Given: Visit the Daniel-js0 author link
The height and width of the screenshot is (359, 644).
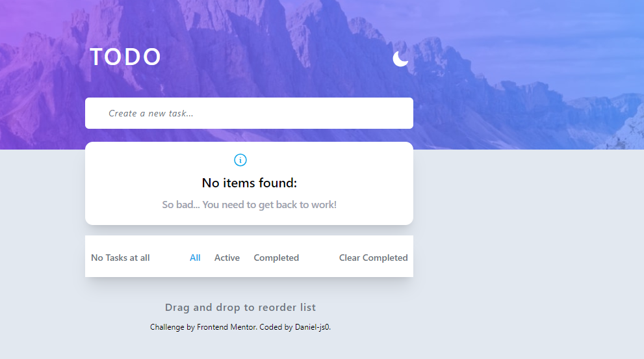Looking at the screenshot, I should 312,327.
